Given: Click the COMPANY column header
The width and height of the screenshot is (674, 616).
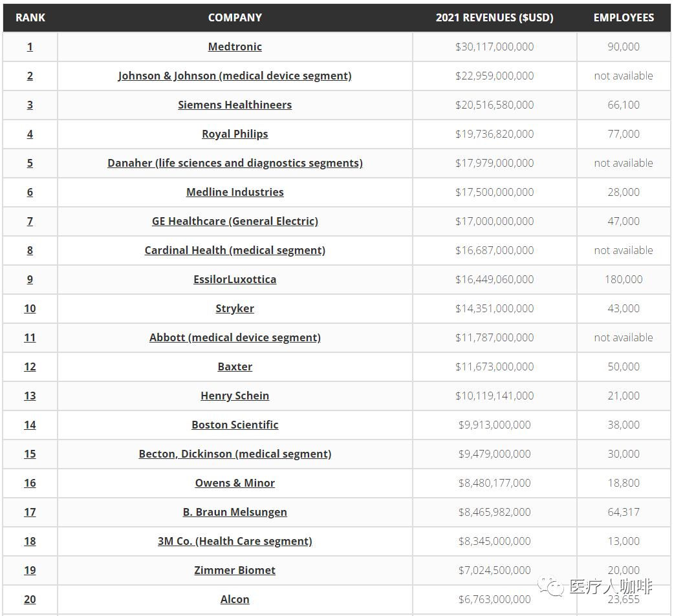Looking at the screenshot, I should pyautogui.click(x=235, y=17).
